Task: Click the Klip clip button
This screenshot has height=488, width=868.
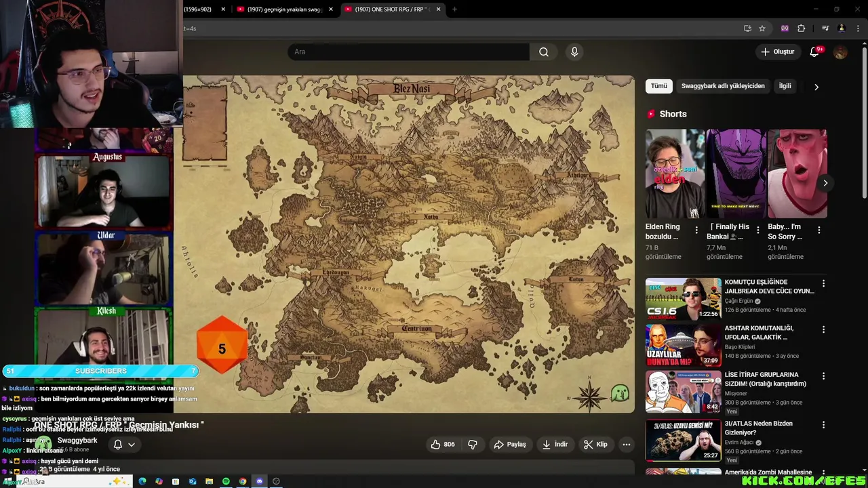Action: tap(596, 445)
